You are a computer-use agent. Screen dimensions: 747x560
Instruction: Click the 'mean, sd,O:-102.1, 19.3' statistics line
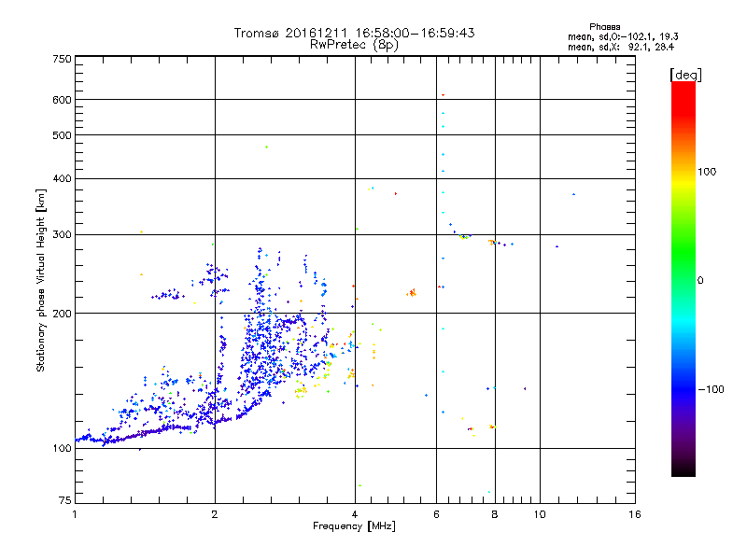click(x=623, y=36)
